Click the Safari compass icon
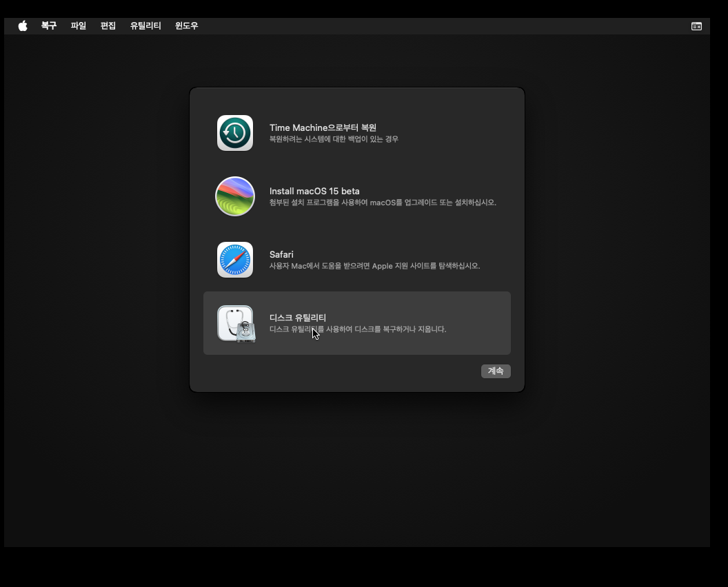This screenshot has width=728, height=587. [235, 260]
